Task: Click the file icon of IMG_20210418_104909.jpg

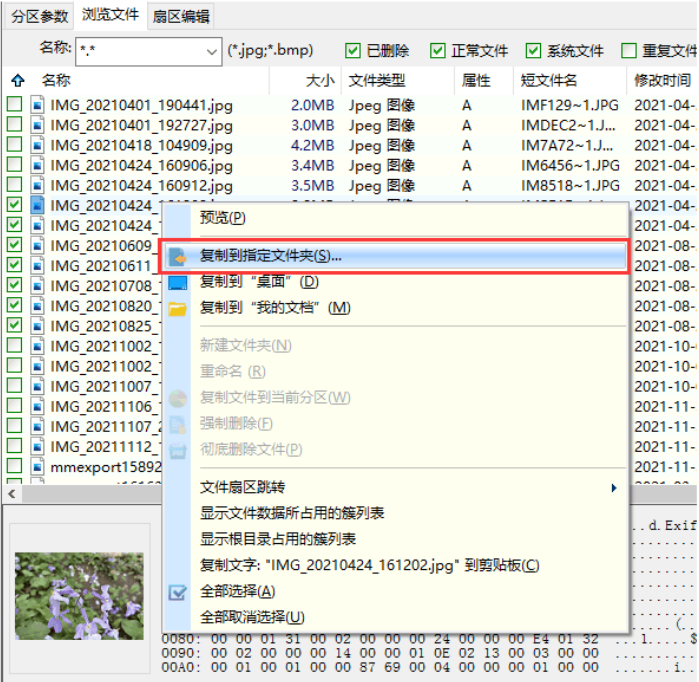Action: click(x=37, y=145)
